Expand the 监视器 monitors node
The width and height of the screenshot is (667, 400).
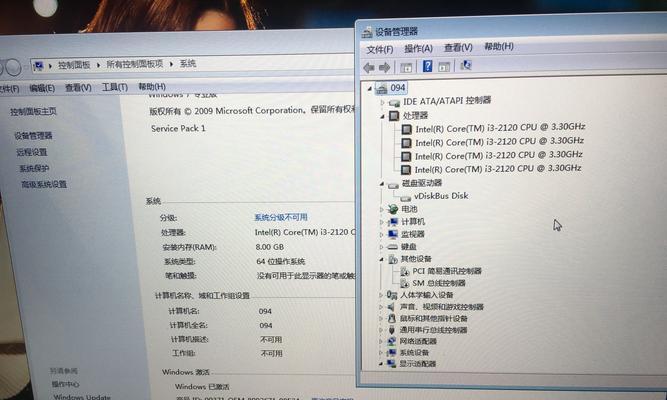coord(381,234)
